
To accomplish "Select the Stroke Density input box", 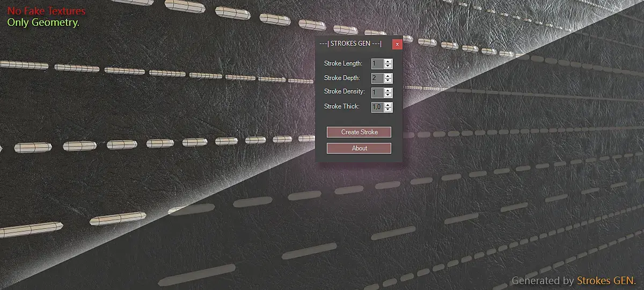I will click(377, 92).
